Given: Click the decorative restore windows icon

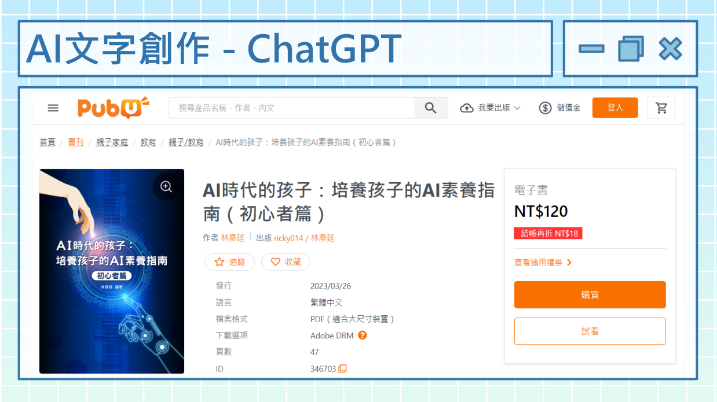Looking at the screenshot, I should coord(631,48).
